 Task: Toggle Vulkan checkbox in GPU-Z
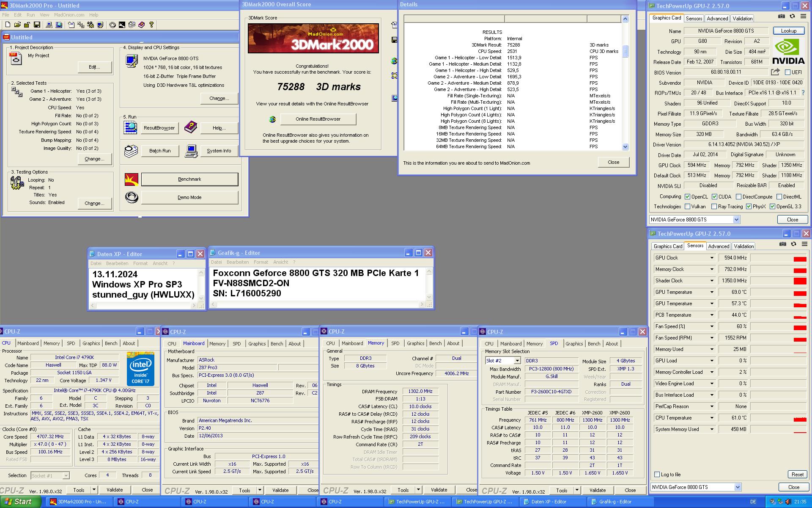pos(688,207)
